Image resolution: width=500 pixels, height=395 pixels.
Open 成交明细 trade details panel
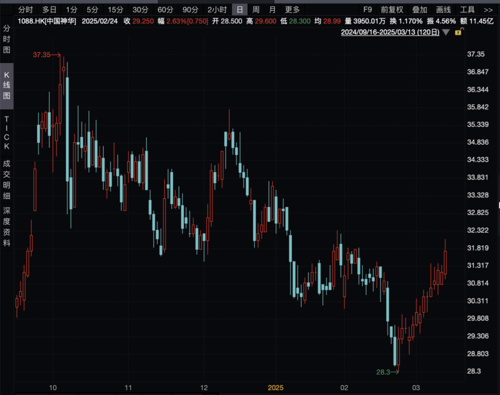point(7,179)
